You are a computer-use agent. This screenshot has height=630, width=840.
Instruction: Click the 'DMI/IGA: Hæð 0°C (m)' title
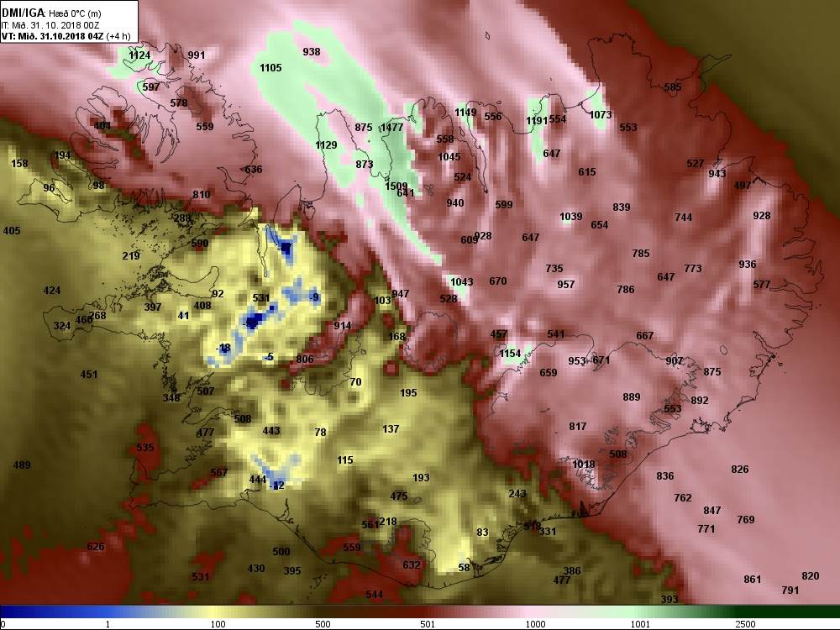coord(51,13)
